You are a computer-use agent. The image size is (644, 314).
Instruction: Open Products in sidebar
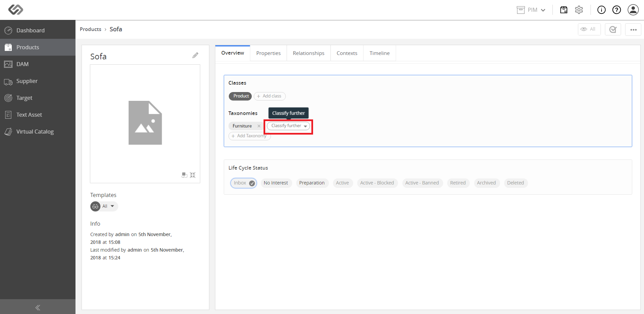pyautogui.click(x=38, y=47)
